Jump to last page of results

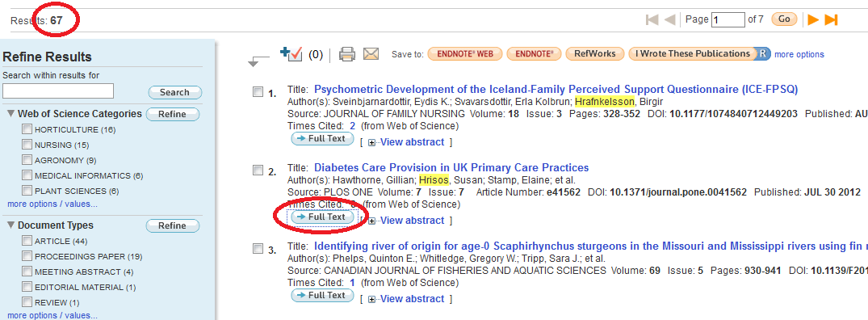pos(831,20)
